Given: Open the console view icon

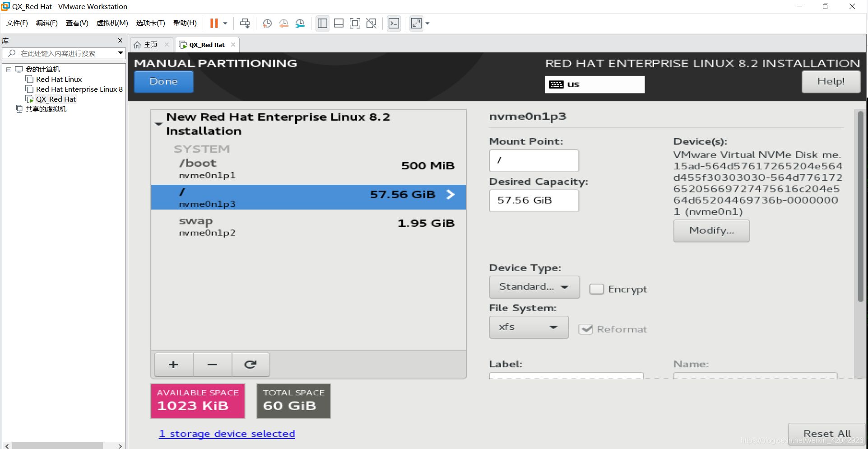Looking at the screenshot, I should pos(394,23).
